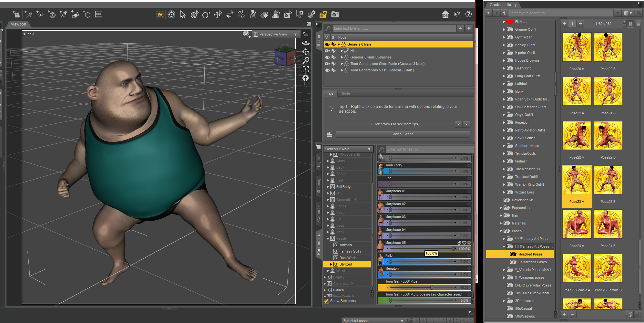Select the Rotate tool in the toolbar

[206, 15]
